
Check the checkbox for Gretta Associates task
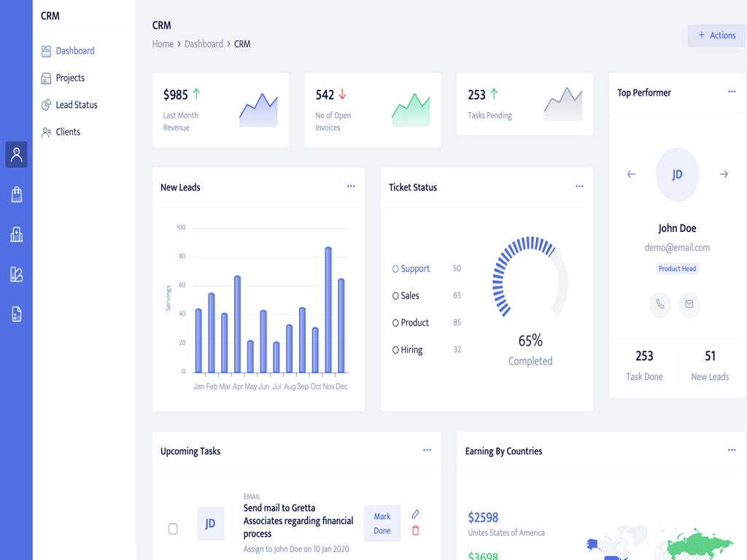(x=173, y=529)
